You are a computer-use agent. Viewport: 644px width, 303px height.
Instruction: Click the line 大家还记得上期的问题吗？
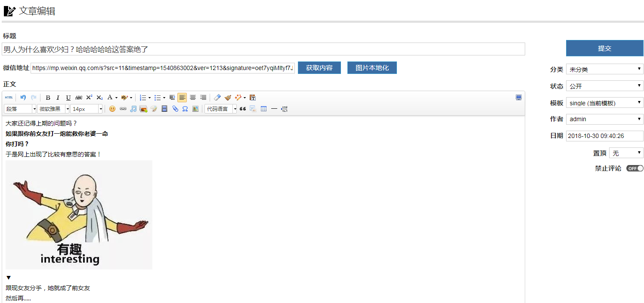click(x=41, y=123)
